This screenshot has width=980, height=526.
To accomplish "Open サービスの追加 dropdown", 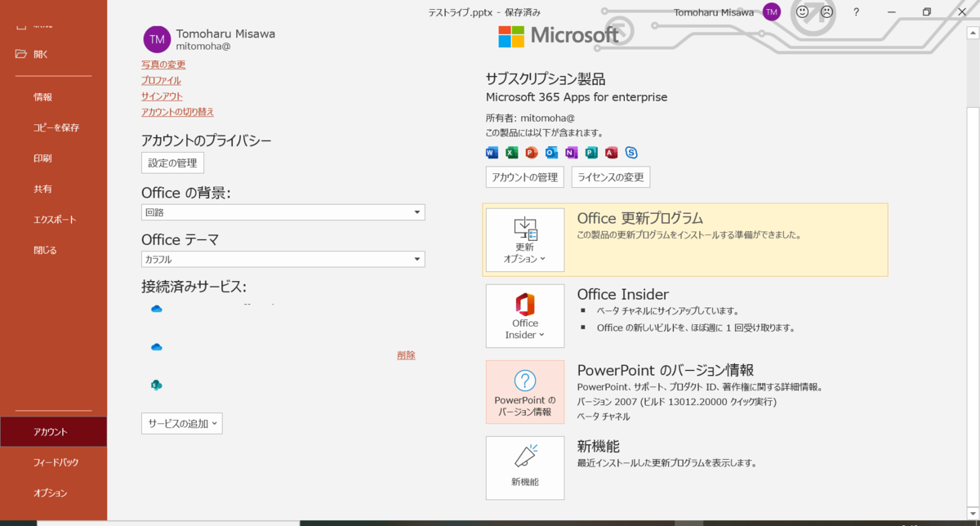I will point(182,423).
